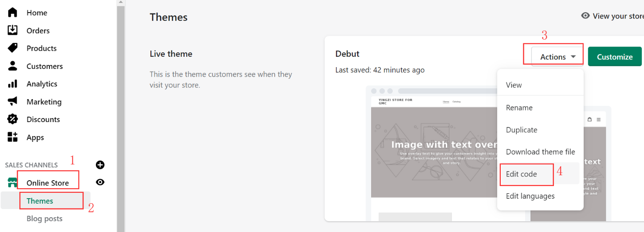
Task: Click the Marketing megaphone icon
Action: pos(13,101)
